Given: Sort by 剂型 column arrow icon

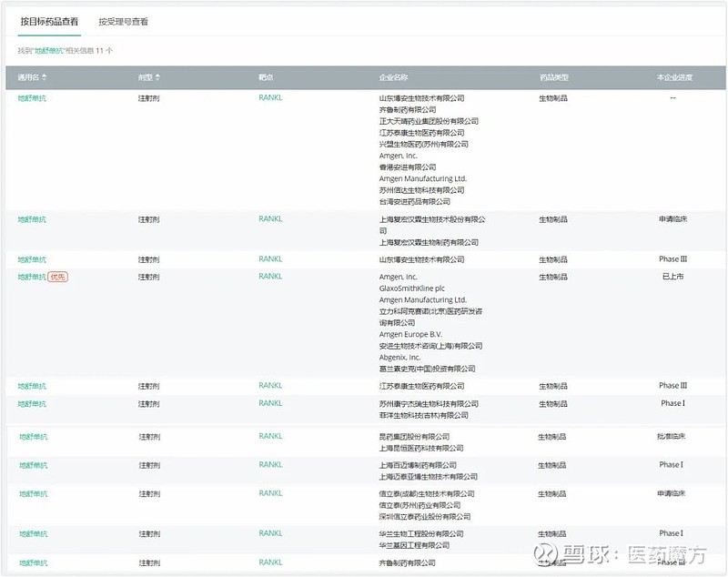Looking at the screenshot, I should coord(157,77).
